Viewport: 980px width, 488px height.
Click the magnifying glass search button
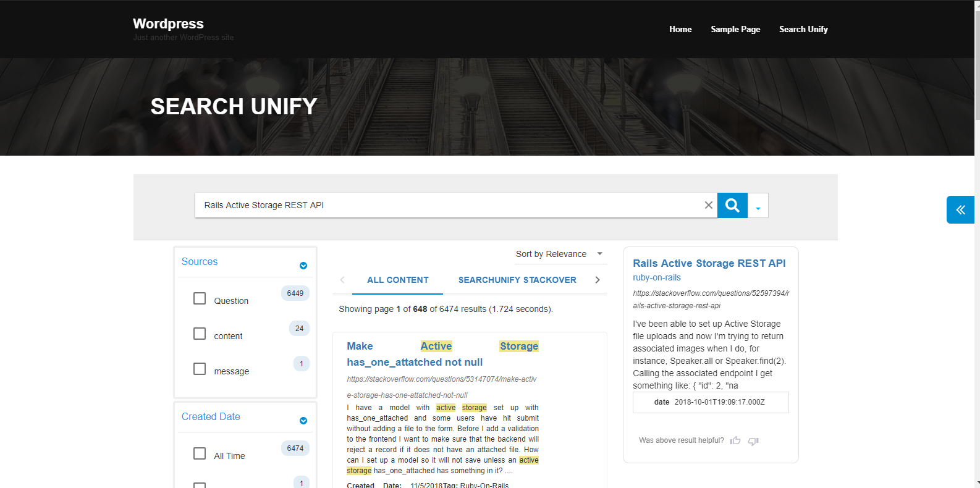pyautogui.click(x=732, y=205)
